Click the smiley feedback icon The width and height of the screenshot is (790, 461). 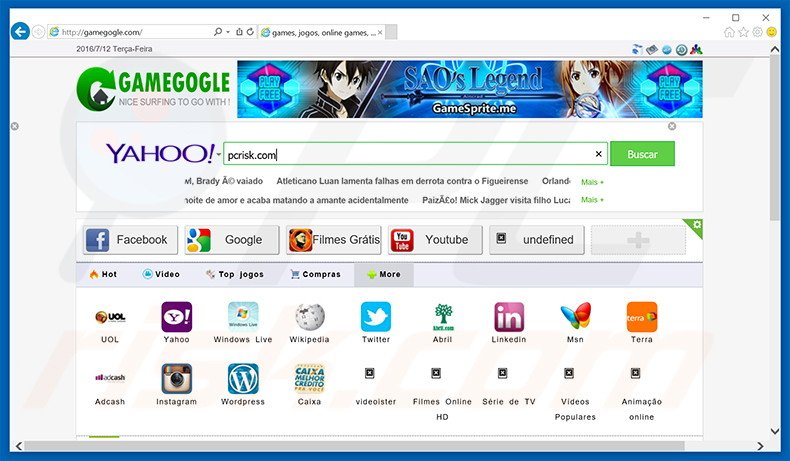[x=771, y=32]
